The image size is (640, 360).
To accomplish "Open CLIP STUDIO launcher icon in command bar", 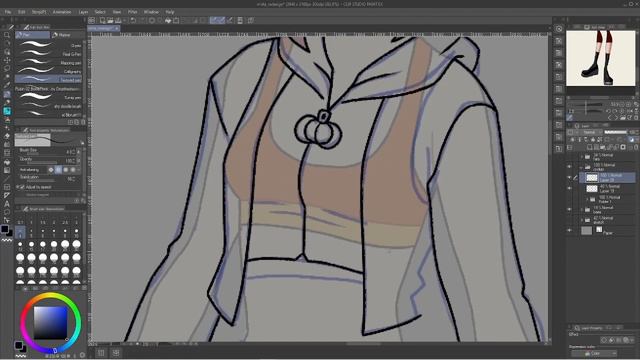I will point(92,20).
